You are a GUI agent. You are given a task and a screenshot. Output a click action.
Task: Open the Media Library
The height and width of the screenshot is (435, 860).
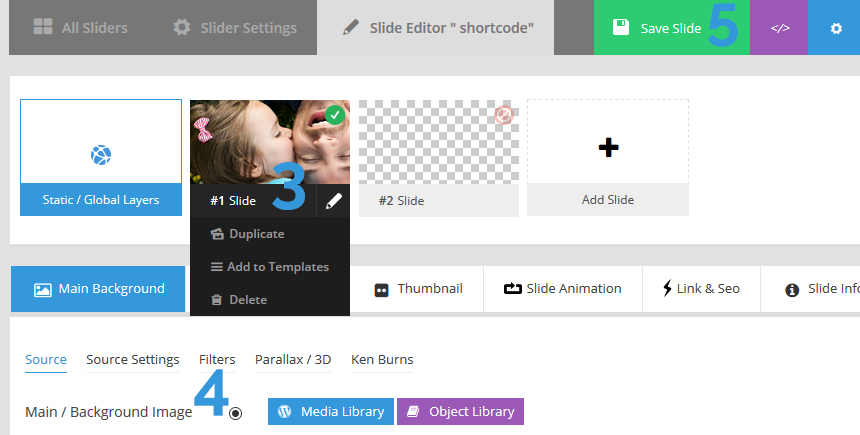click(x=331, y=411)
